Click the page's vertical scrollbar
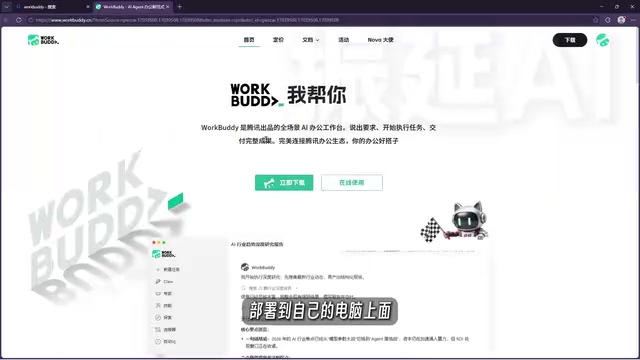 pos(638,57)
